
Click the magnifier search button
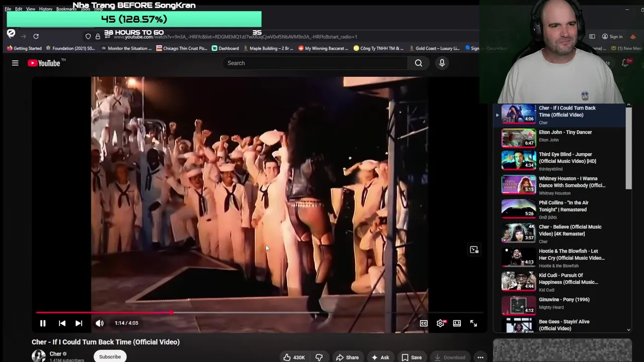(419, 63)
